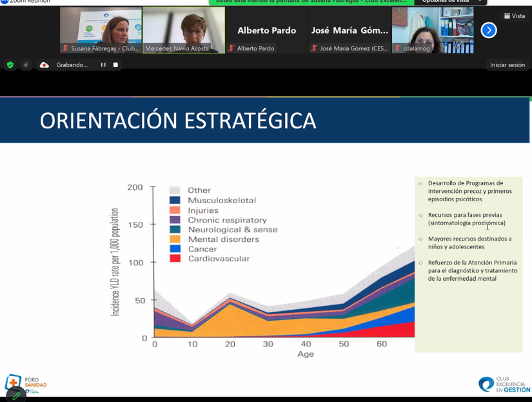This screenshot has height=402, width=532.
Task: Click the Musculoskeletal legend color swatch
Action: tap(175, 200)
